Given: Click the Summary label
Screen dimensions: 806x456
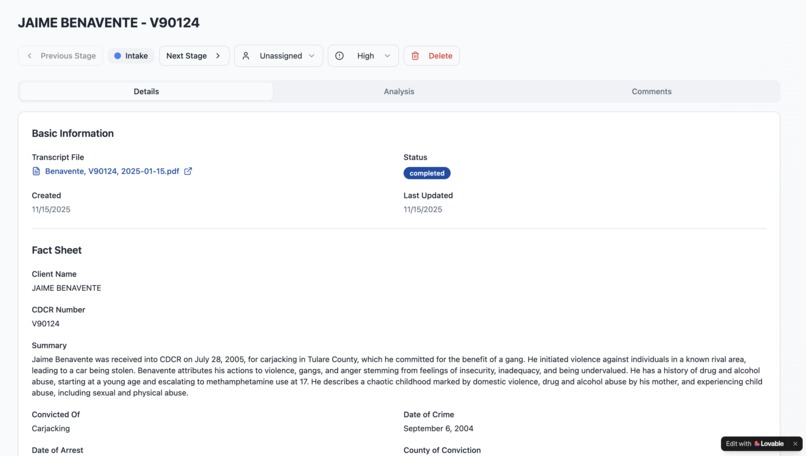Looking at the screenshot, I should coord(49,345).
